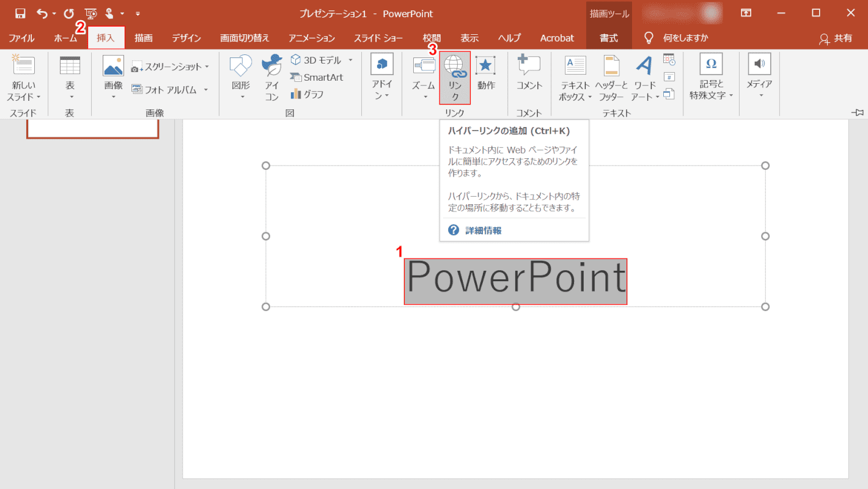868x489 pixels.
Task: Start slideshow from beginning icon
Action: coord(91,13)
